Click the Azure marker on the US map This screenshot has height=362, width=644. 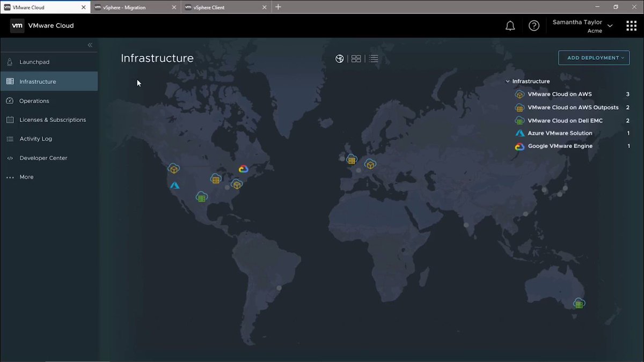(x=174, y=186)
